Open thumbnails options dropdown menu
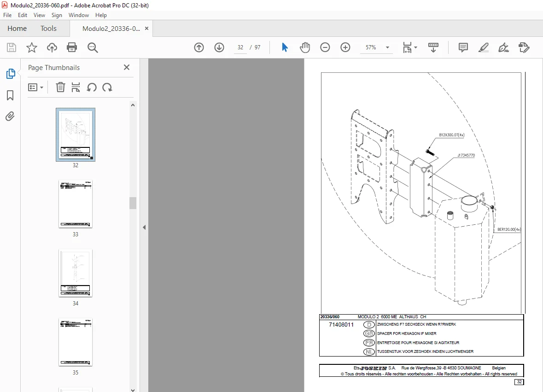 click(35, 87)
